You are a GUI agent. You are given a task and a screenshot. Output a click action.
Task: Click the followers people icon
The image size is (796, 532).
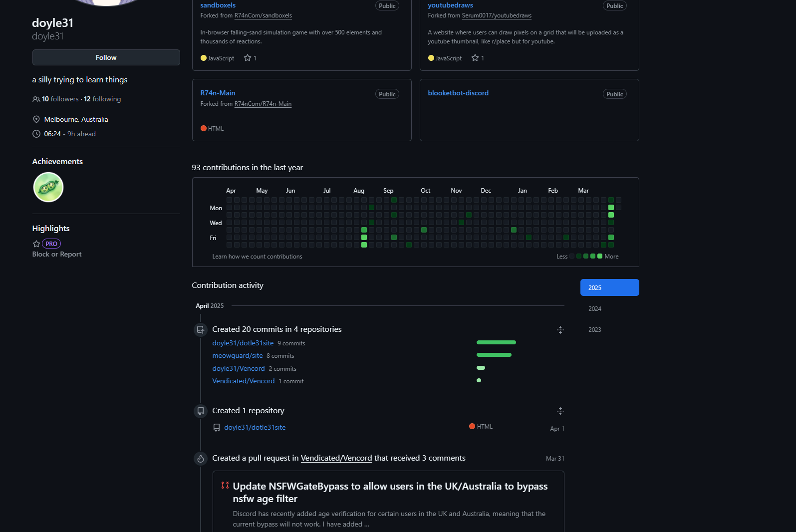(x=36, y=99)
